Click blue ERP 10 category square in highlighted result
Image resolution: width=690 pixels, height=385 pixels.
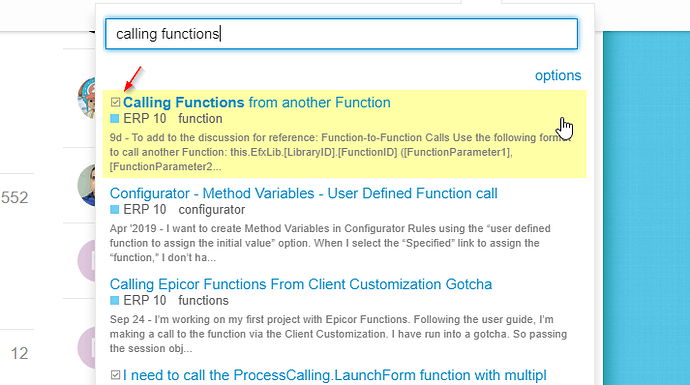point(114,118)
